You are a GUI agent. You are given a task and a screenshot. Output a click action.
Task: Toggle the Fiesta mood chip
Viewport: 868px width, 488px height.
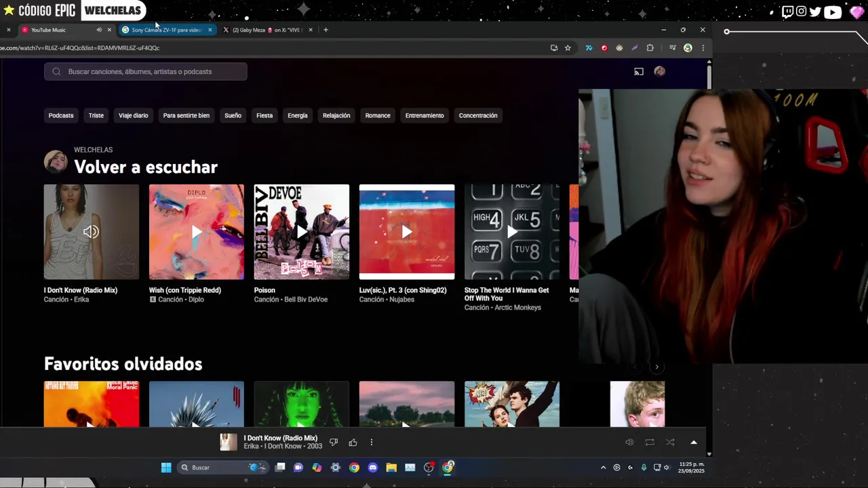point(264,115)
